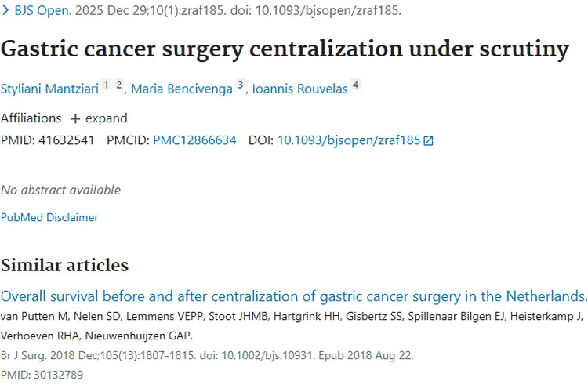This screenshot has height=392, width=588.
Task: Click the article title heading
Action: tap(285, 49)
